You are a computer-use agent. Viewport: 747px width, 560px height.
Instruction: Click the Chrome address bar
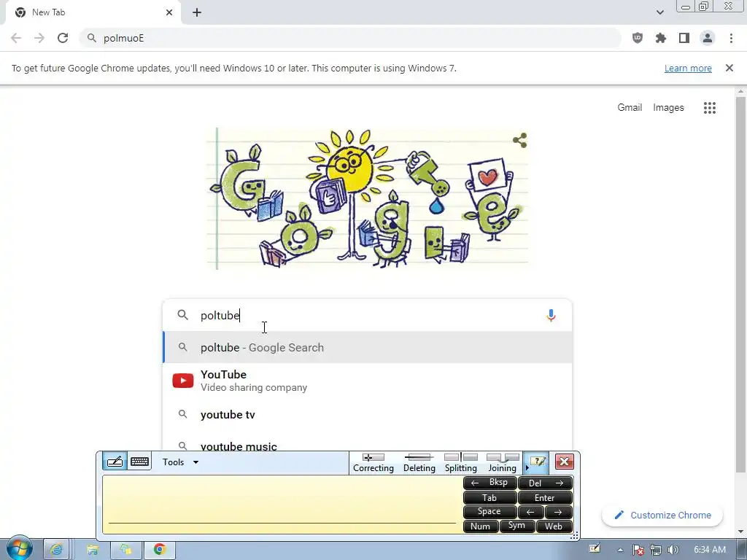coord(351,38)
